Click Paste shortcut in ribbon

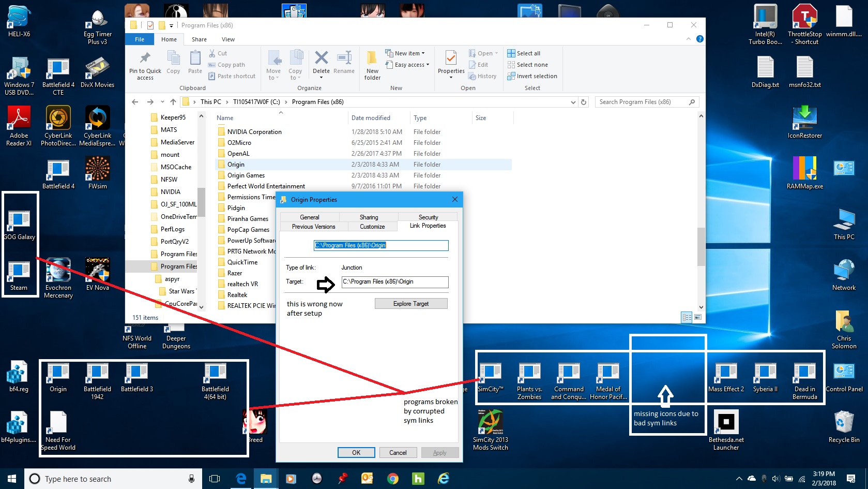click(232, 76)
